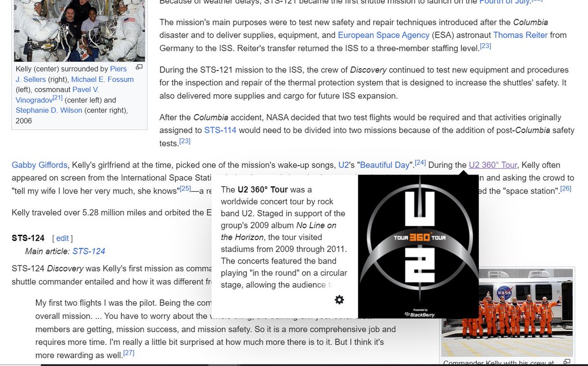Open the Thomas Reiter article
Image resolution: width=588 pixels, height=366 pixels.
521,35
